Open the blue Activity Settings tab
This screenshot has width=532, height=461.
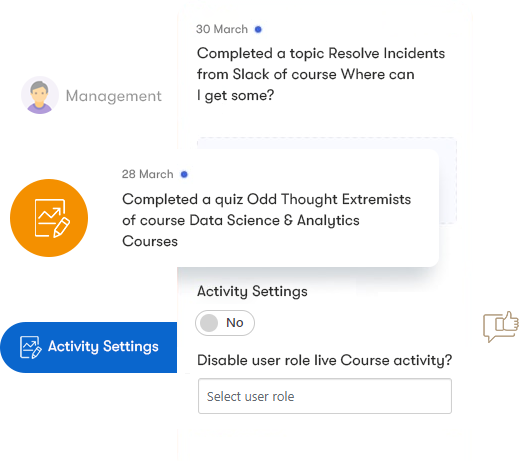[x=89, y=347]
